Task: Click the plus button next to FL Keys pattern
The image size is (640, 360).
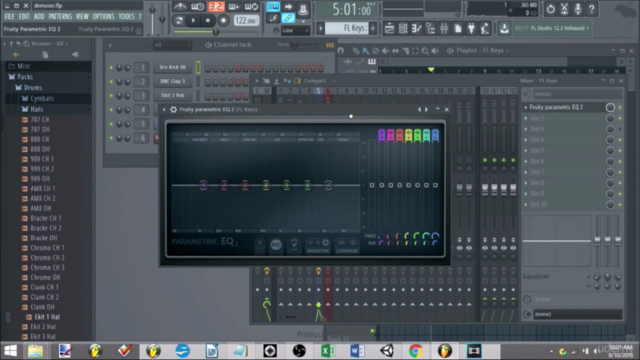Action: [x=373, y=28]
